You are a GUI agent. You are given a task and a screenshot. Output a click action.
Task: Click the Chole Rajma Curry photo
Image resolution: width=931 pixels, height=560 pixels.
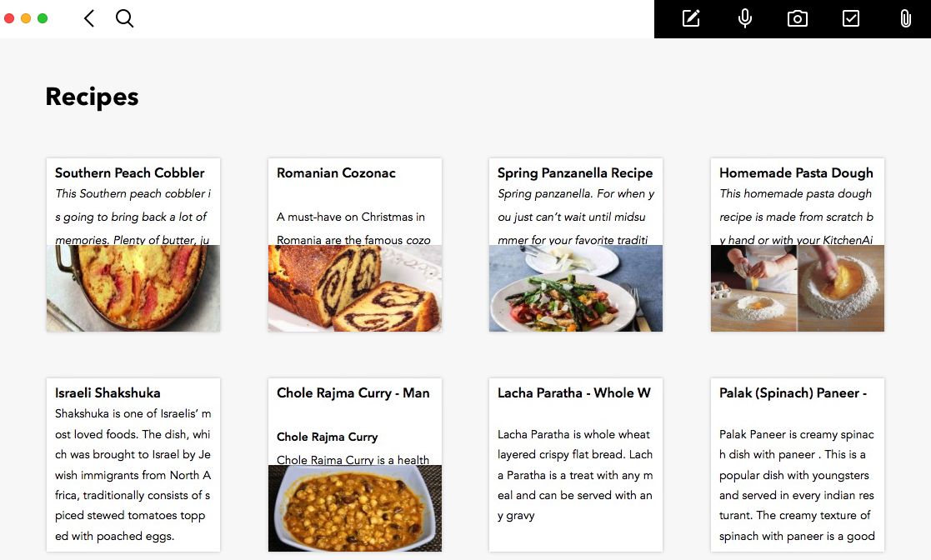(355, 508)
